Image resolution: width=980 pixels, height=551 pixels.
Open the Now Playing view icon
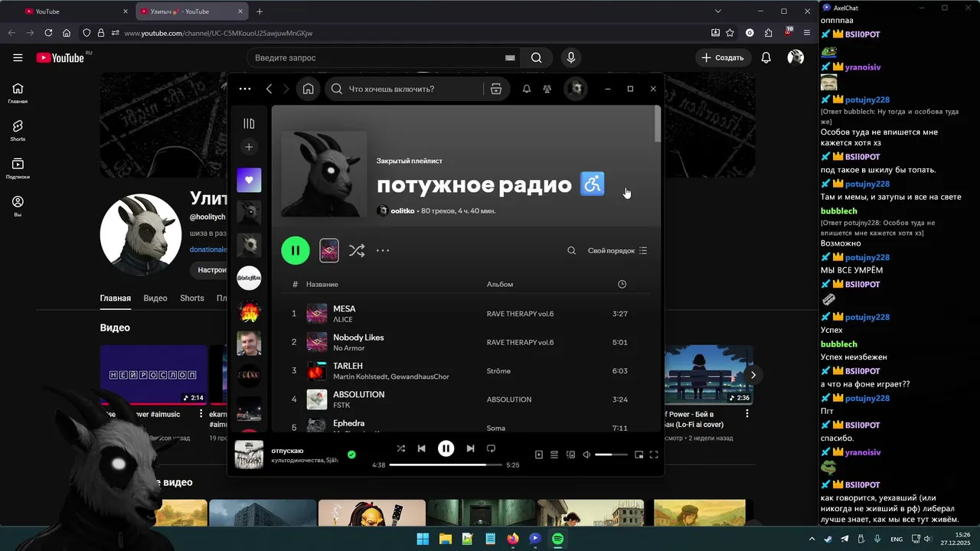[x=538, y=455]
